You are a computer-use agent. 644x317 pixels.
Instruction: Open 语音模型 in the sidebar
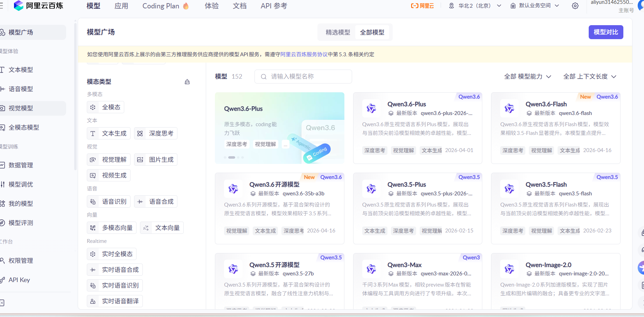coord(32,89)
